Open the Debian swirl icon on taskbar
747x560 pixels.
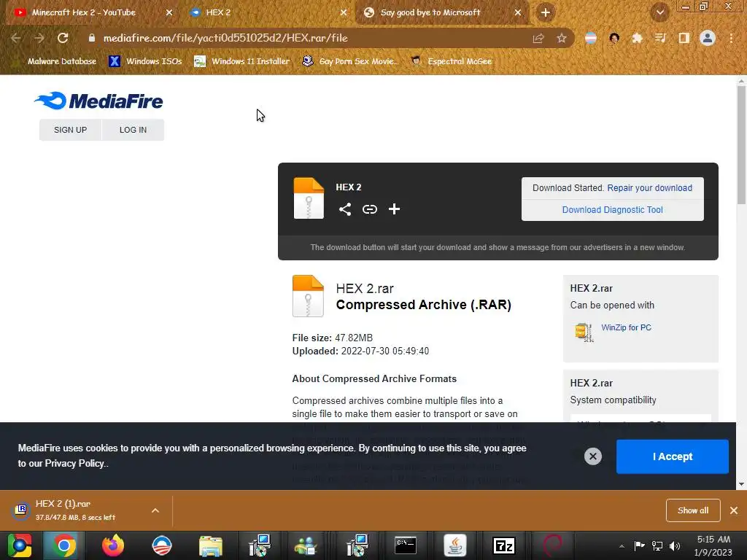click(x=553, y=545)
